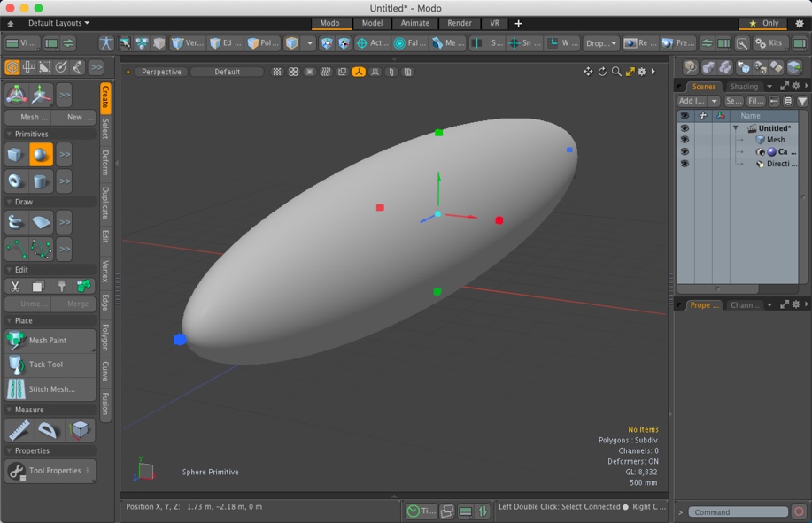Open the Add Item dropdown arrow
Screen dimensions: 812x523
[x=714, y=101]
